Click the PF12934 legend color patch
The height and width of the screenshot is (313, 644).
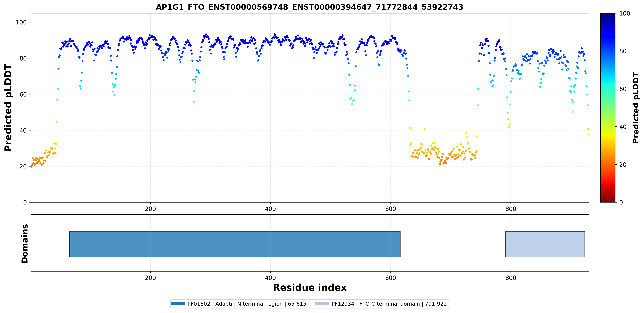[322, 304]
